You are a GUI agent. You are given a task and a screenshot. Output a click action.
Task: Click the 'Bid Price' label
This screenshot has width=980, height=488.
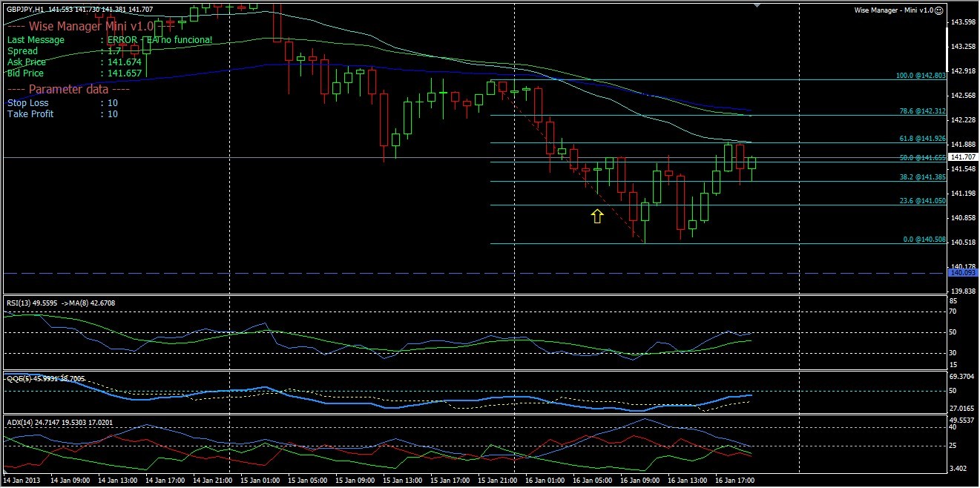coord(26,73)
